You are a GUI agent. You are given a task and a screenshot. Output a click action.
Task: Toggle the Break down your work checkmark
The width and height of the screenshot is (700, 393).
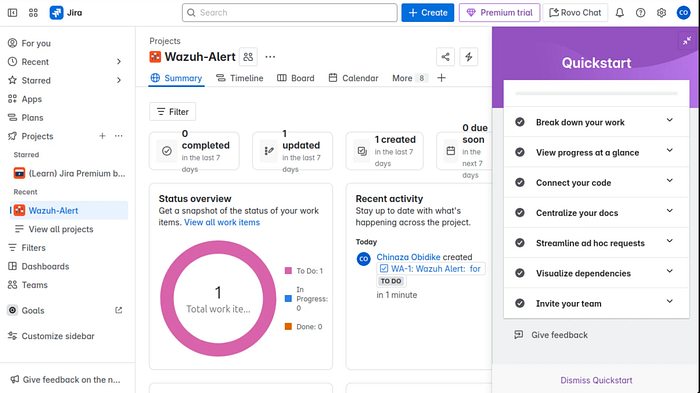520,122
